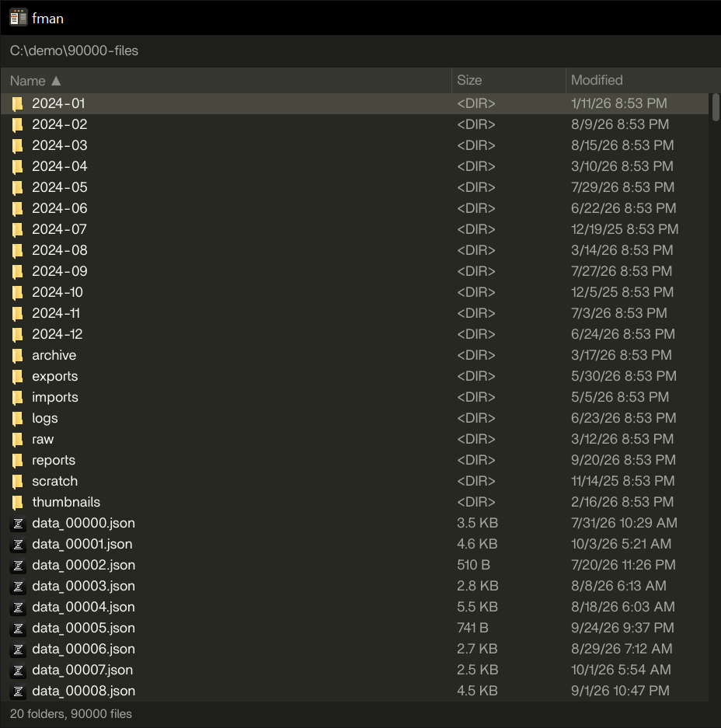
Task: Click the <DIR> label for archive
Action: click(475, 355)
